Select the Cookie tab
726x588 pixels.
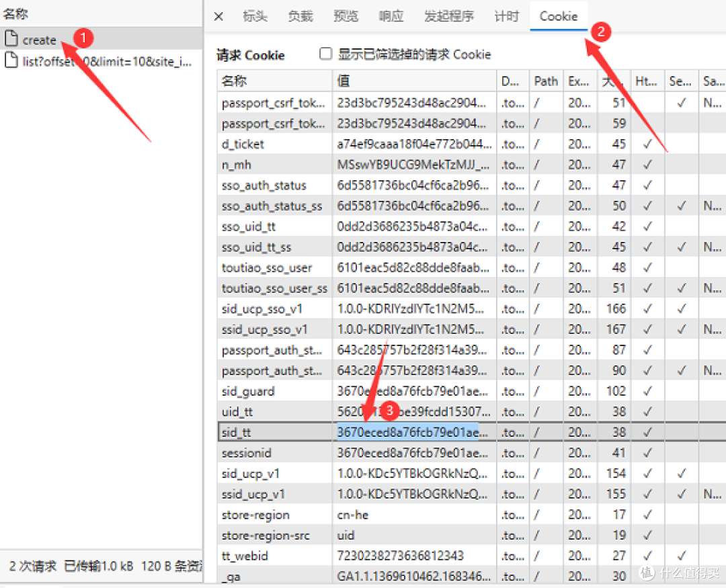[559, 16]
